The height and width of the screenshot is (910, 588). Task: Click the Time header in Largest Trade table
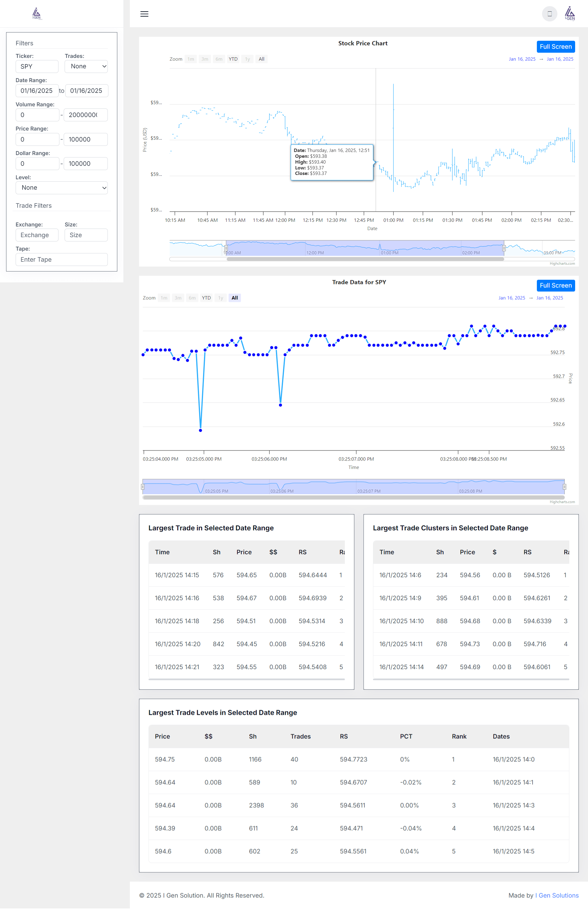162,552
